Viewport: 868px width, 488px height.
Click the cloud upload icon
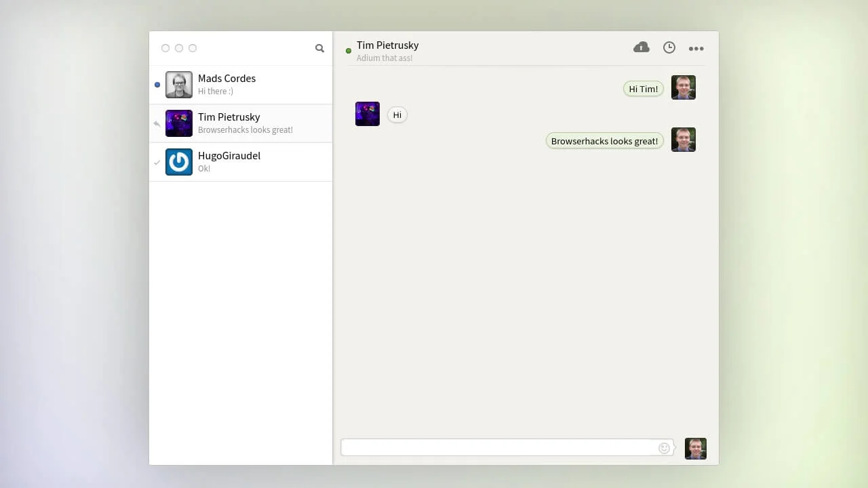pyautogui.click(x=641, y=47)
